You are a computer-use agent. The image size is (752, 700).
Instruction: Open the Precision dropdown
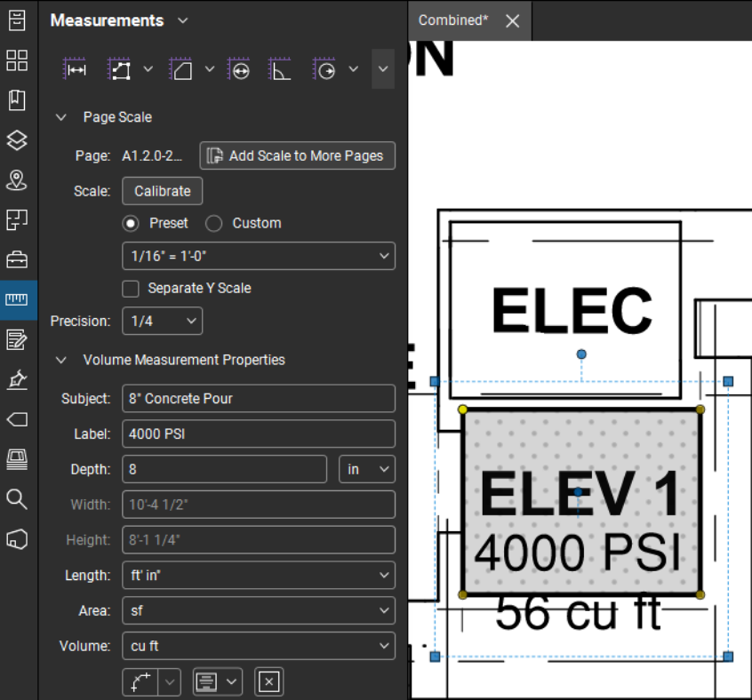162,321
